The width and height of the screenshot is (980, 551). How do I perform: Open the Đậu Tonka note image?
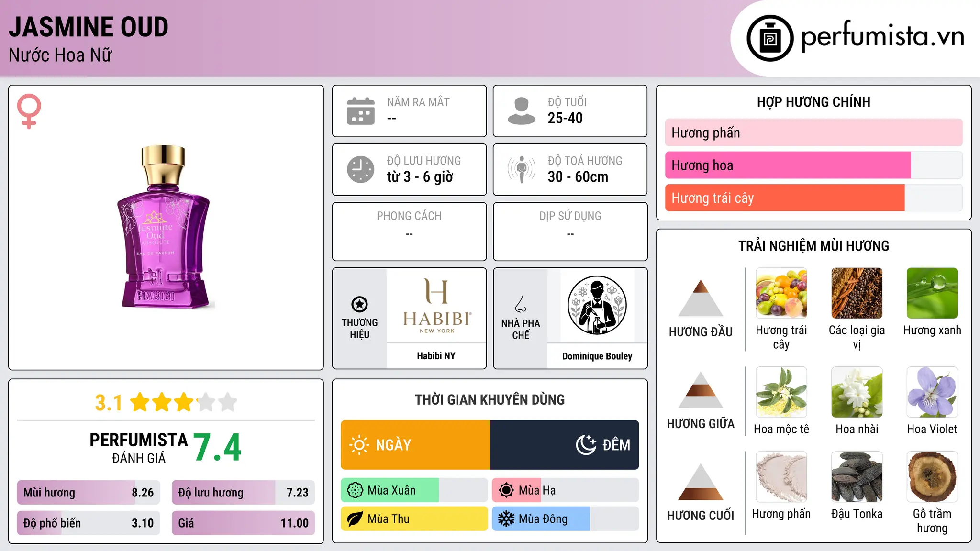(x=857, y=477)
